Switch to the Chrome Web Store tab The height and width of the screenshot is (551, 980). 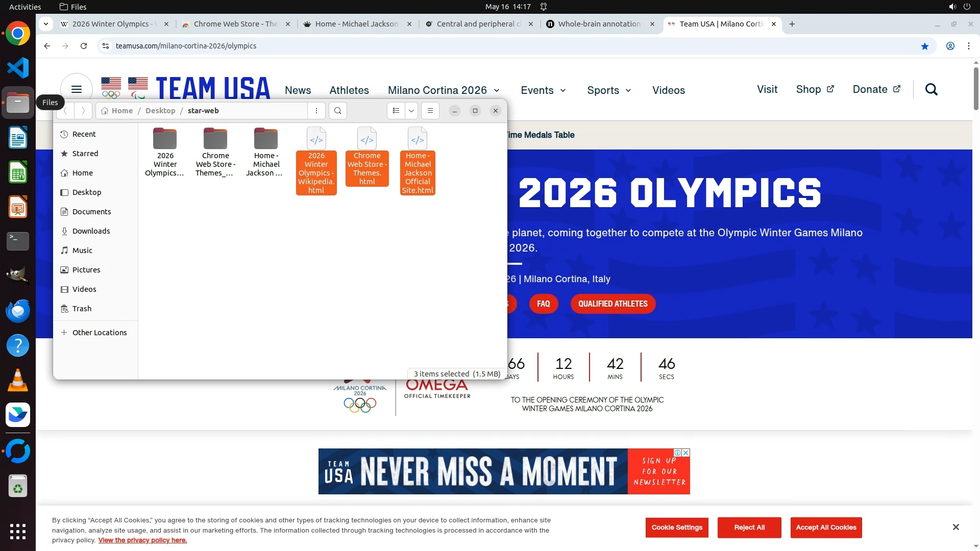235,24
